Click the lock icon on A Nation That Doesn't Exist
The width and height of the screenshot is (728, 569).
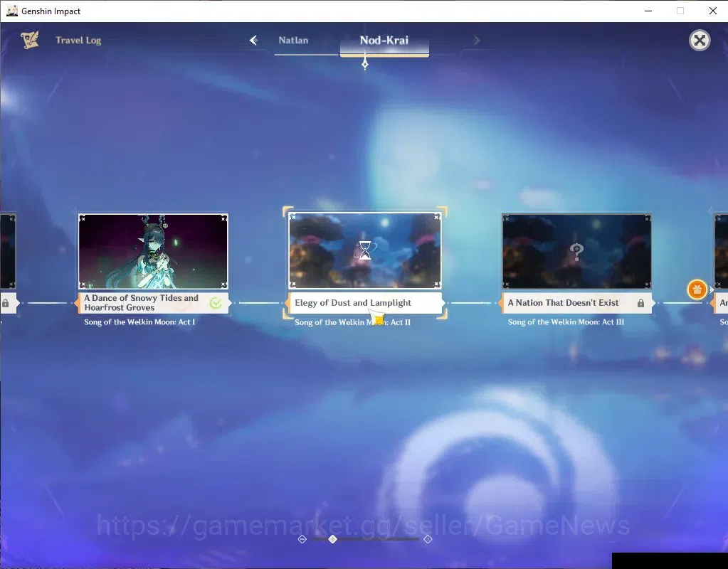coord(640,303)
